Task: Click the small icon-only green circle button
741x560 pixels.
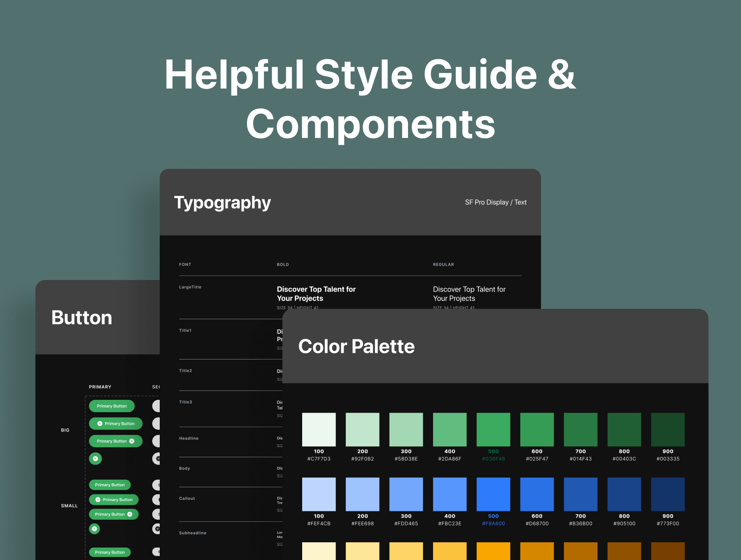Action: pyautogui.click(x=95, y=529)
